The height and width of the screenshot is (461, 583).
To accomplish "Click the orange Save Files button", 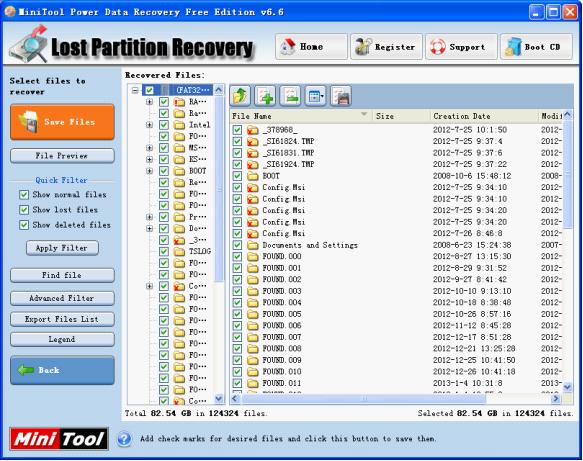I will coord(62,122).
